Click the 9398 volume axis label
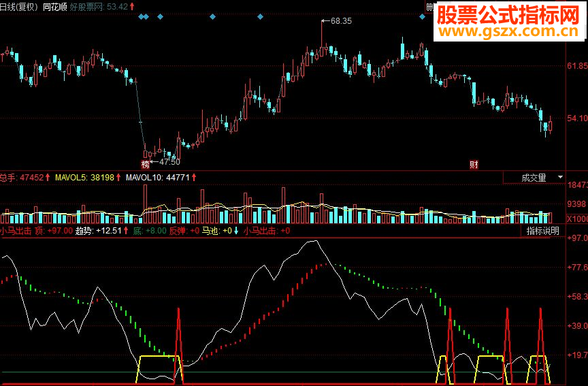The width and height of the screenshot is (588, 386). [x=576, y=204]
